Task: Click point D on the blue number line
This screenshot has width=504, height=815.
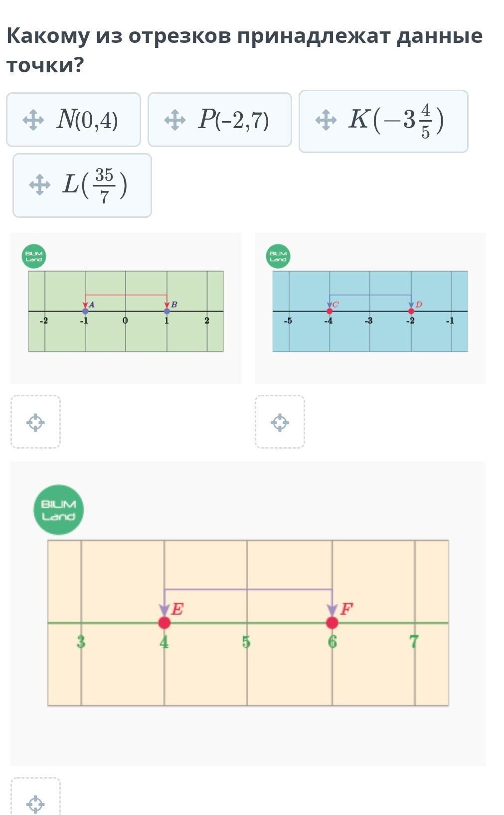Action: [x=411, y=311]
